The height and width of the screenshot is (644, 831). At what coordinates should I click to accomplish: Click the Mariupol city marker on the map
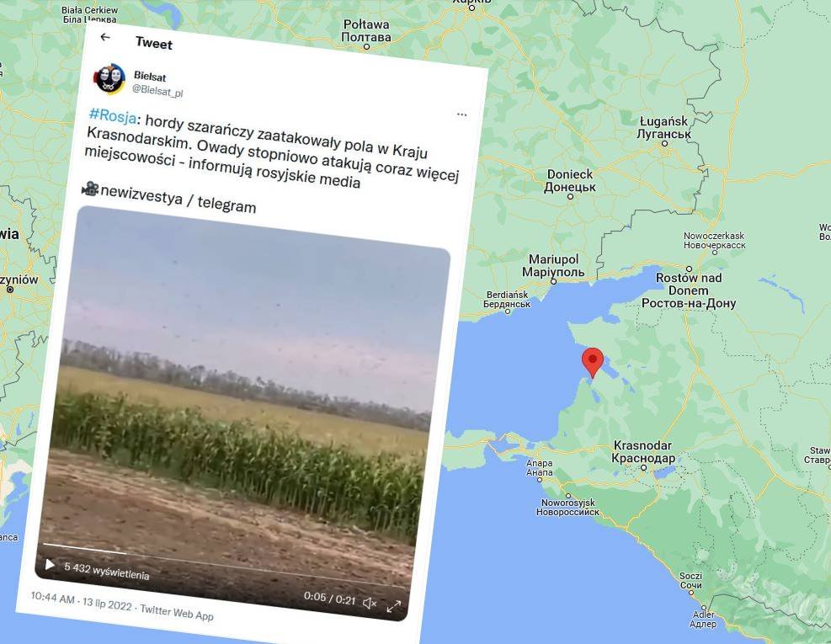553,281
